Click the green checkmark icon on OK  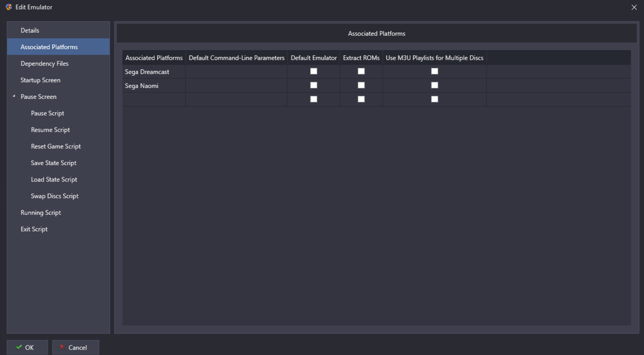[19, 347]
